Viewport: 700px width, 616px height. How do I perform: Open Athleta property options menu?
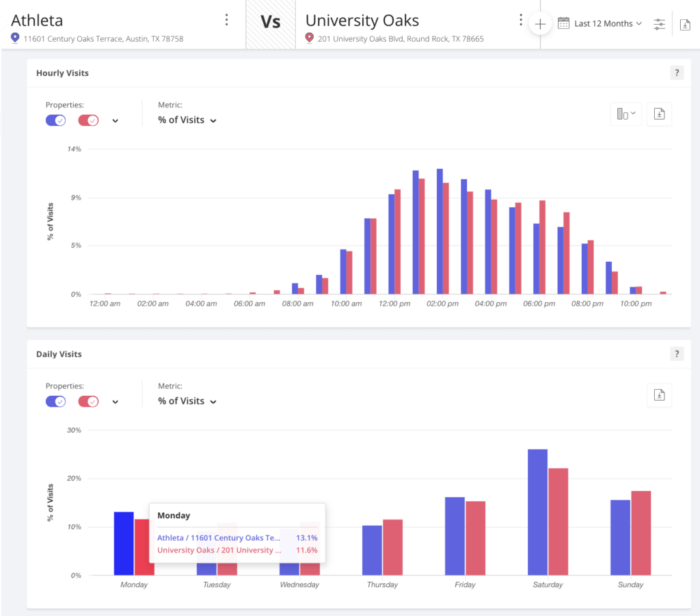[x=227, y=20]
